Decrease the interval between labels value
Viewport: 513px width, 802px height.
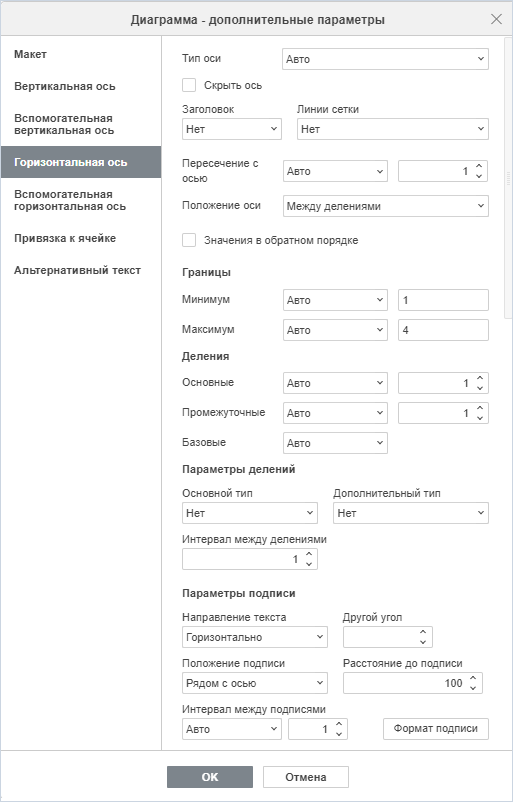point(339,734)
